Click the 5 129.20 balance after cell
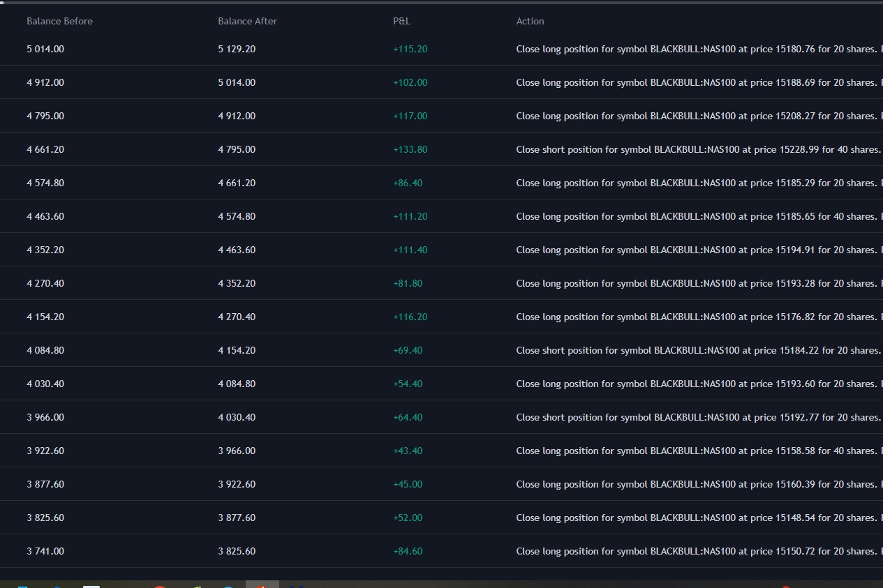 237,49
